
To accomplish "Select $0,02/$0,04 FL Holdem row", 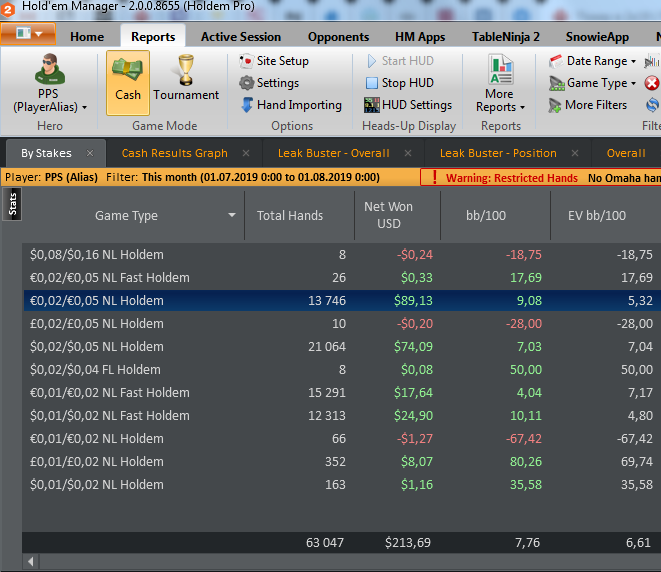I will click(342, 370).
